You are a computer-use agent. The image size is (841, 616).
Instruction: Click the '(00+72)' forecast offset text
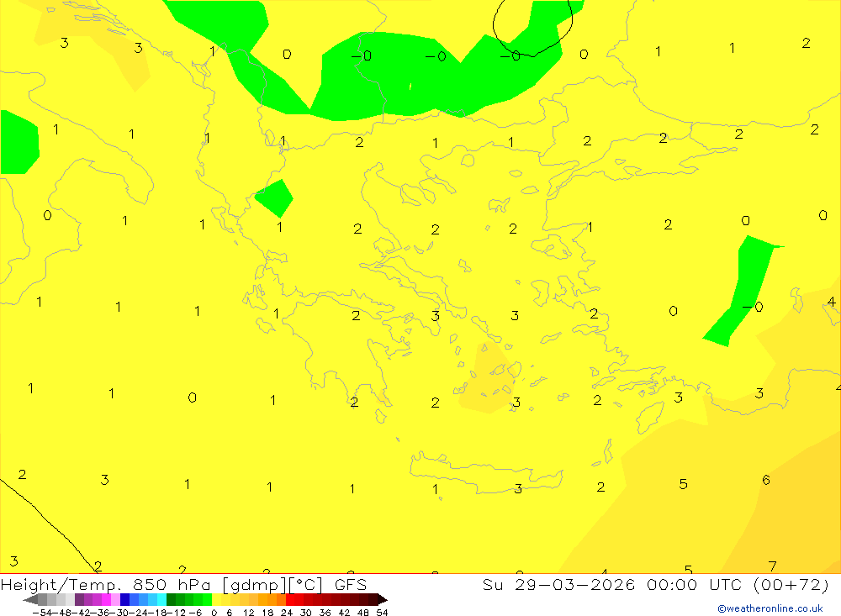[x=791, y=584]
